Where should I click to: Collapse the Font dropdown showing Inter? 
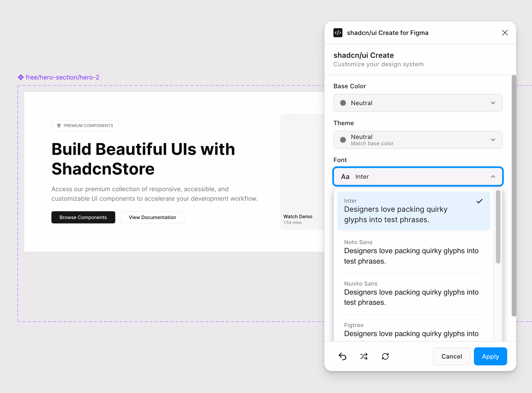(x=418, y=176)
